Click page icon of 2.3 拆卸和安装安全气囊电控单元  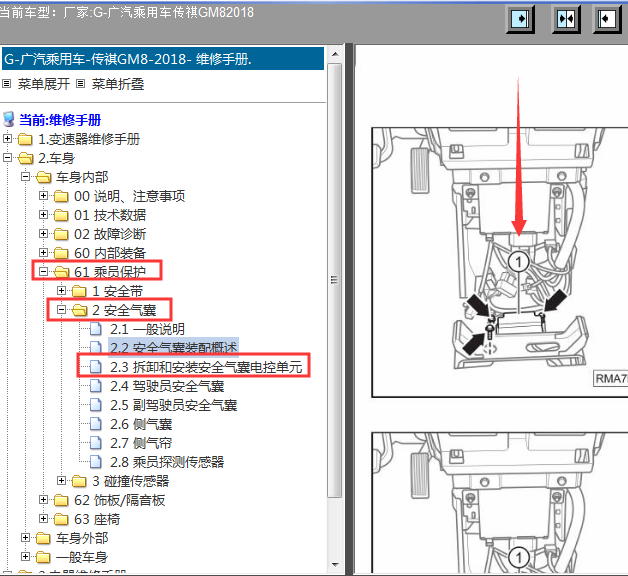click(x=96, y=367)
